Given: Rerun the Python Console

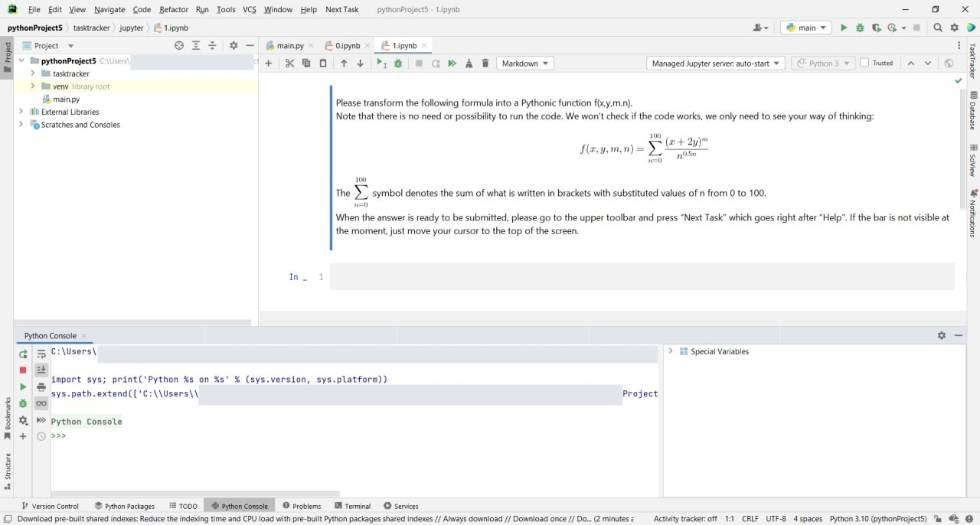Looking at the screenshot, I should [x=23, y=354].
